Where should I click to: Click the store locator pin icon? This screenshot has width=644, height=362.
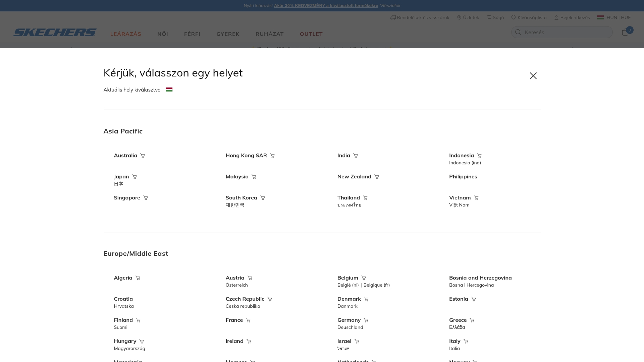pos(459,17)
